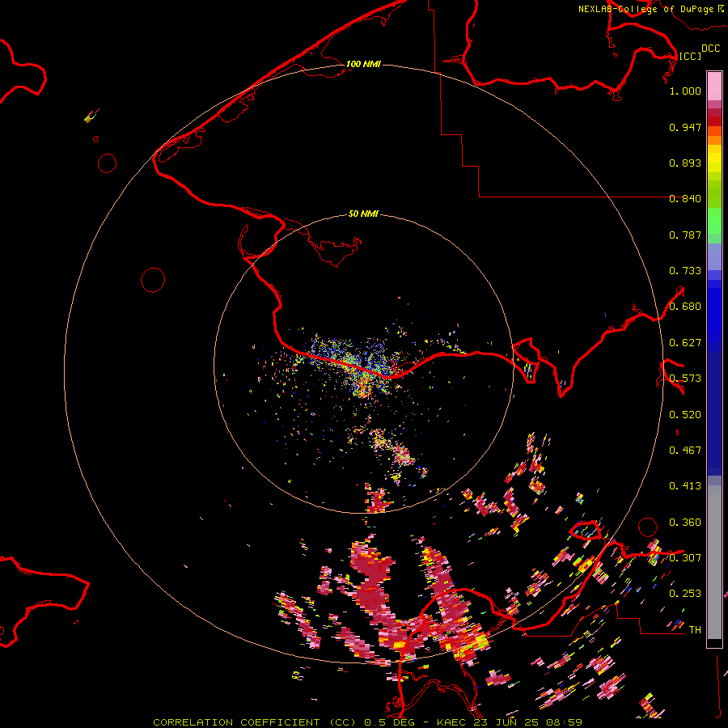Click the small red circle at upper left
The image size is (728, 728).
(x=108, y=163)
